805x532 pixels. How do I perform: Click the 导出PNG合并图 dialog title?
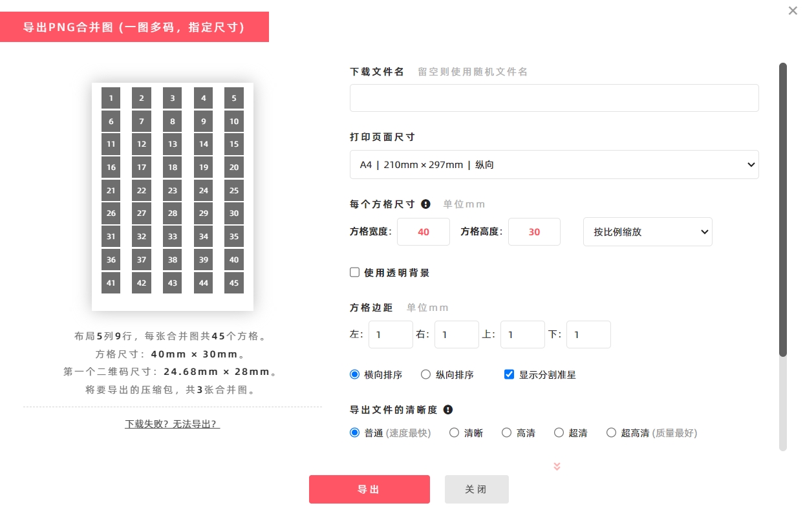pos(134,27)
